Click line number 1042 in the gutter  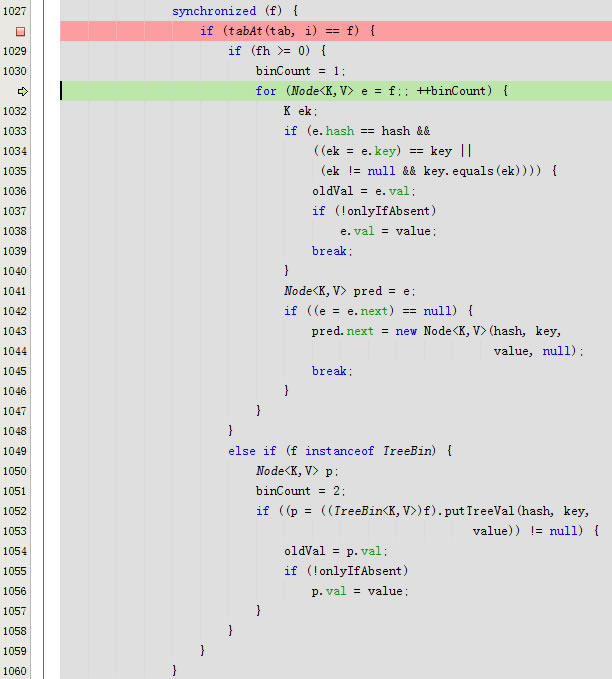point(15,311)
